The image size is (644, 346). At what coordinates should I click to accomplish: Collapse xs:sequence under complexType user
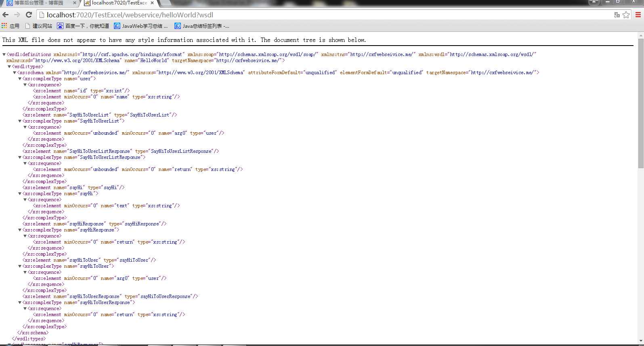tap(25, 85)
